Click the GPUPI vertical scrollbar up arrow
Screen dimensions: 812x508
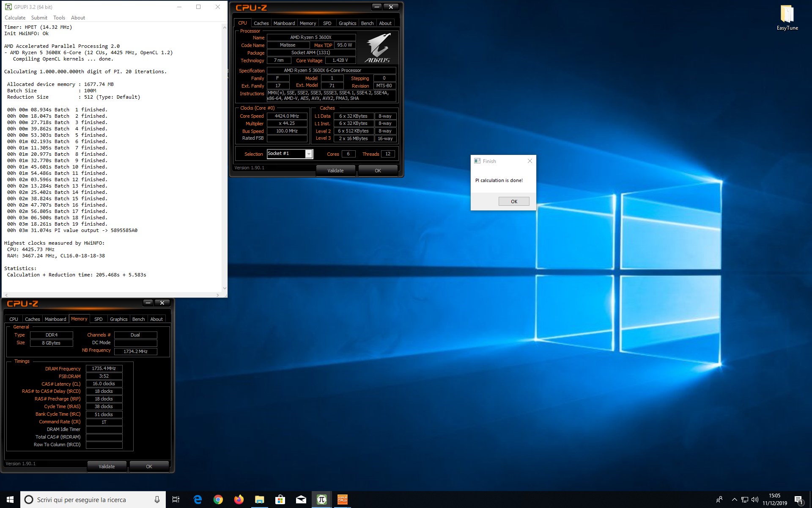pyautogui.click(x=225, y=27)
